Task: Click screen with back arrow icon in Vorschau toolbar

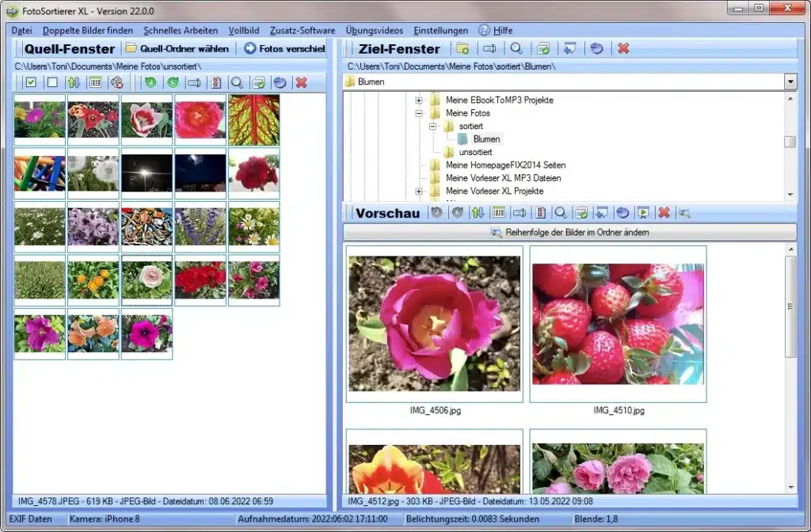Action: click(x=602, y=212)
